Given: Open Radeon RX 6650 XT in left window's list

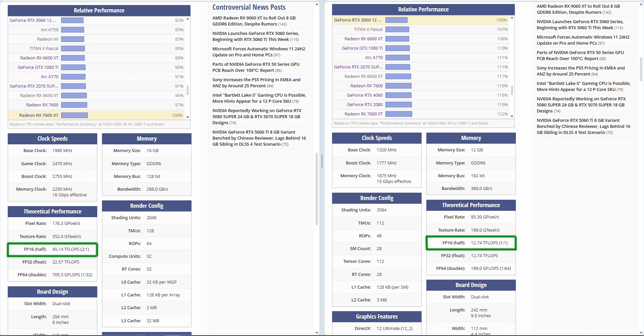Looking at the screenshot, I should (39, 95).
